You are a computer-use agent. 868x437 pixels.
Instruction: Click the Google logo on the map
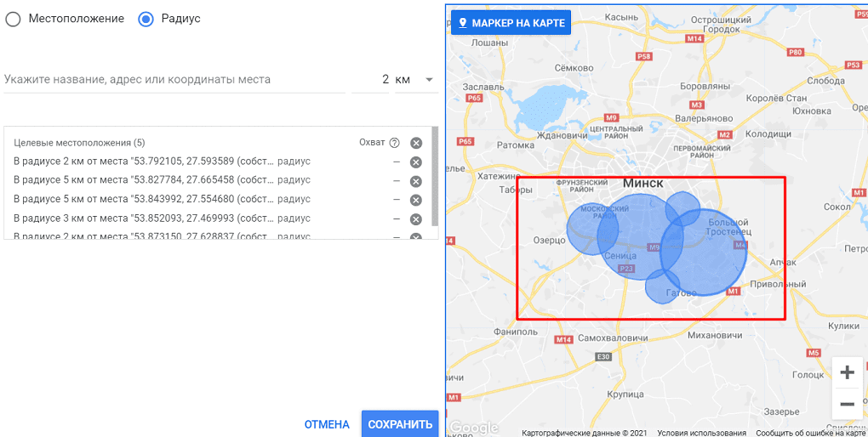473,428
